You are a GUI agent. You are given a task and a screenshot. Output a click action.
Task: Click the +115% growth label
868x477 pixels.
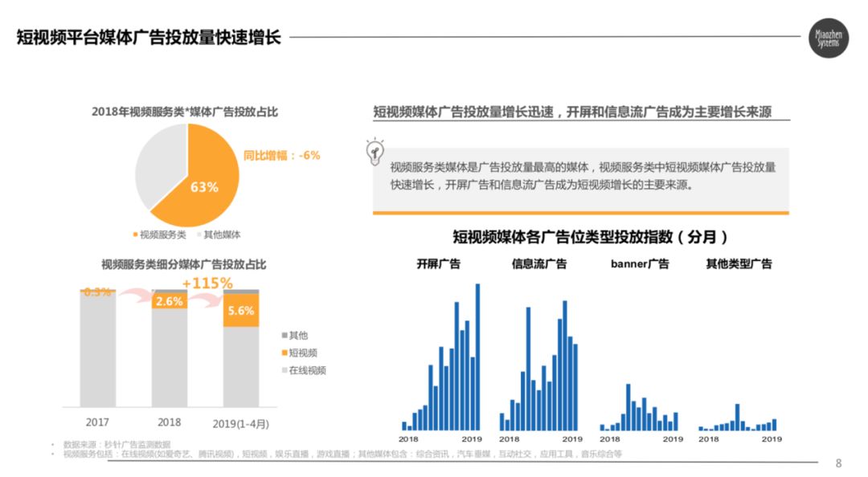pyautogui.click(x=207, y=283)
